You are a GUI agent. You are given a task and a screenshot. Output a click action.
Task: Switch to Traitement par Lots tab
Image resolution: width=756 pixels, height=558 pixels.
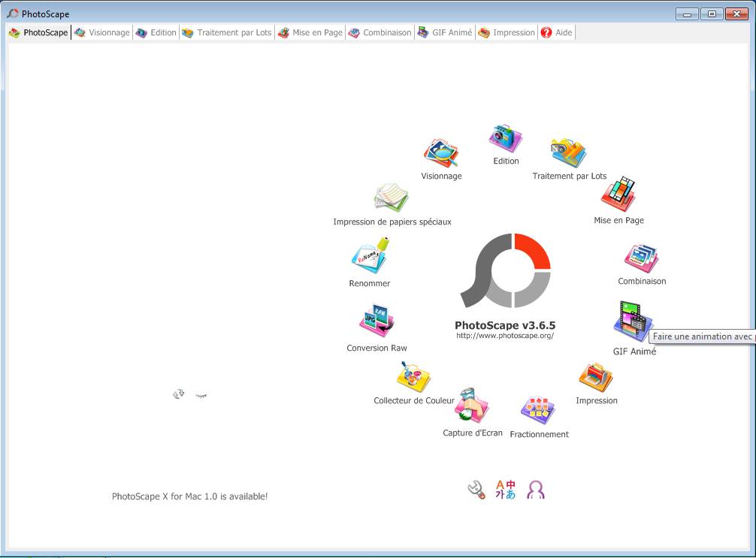pos(227,33)
